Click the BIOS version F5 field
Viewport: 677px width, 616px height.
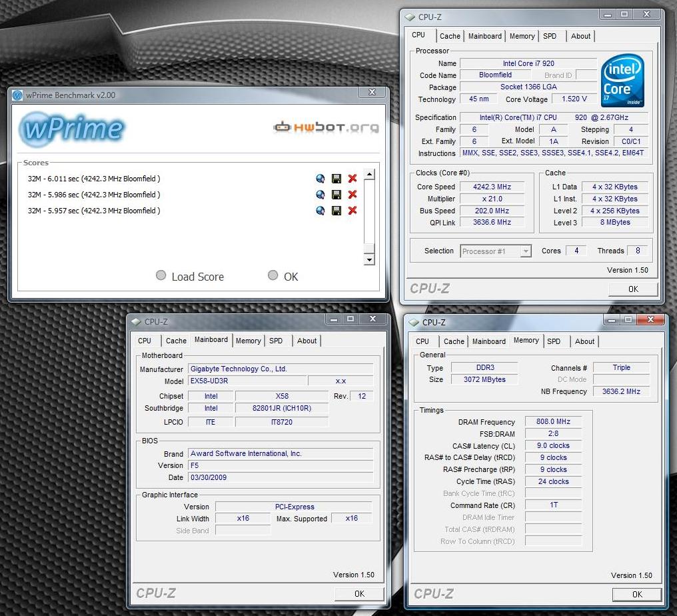tap(281, 465)
